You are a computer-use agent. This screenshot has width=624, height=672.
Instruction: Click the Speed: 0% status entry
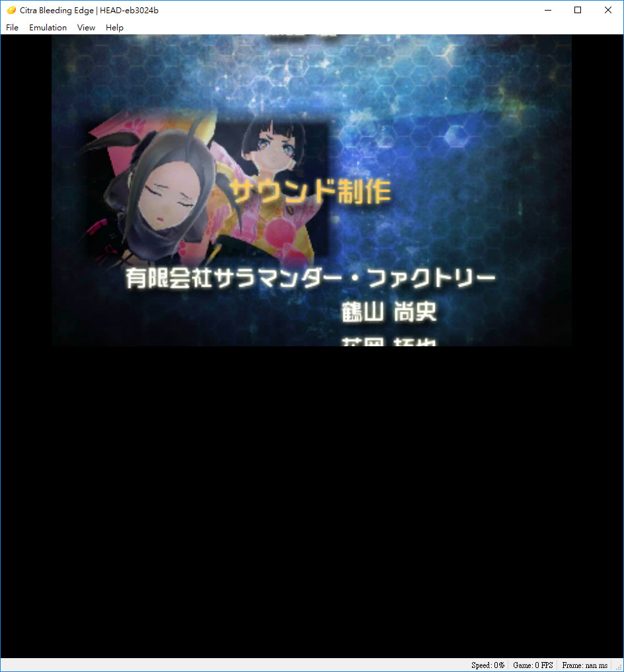[488, 665]
